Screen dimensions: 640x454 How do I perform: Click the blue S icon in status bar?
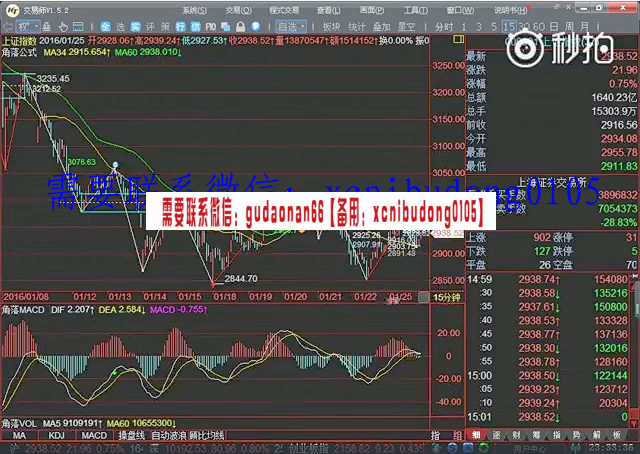pyautogui.click(x=452, y=448)
